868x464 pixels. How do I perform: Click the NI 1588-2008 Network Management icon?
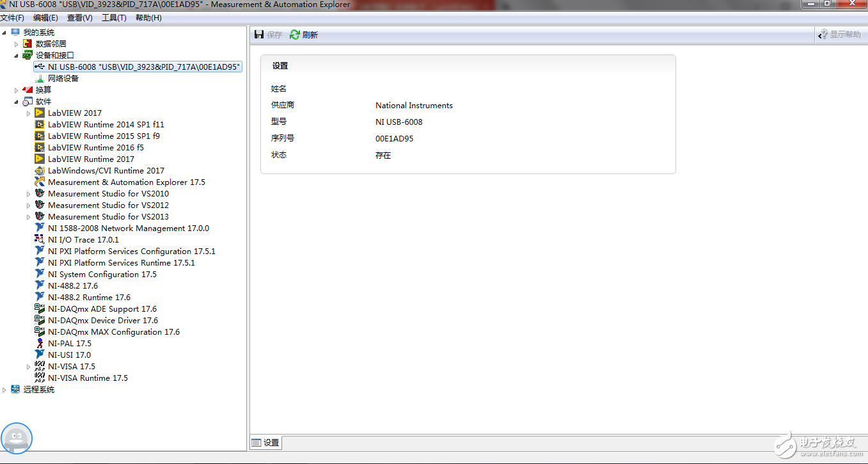[40, 228]
